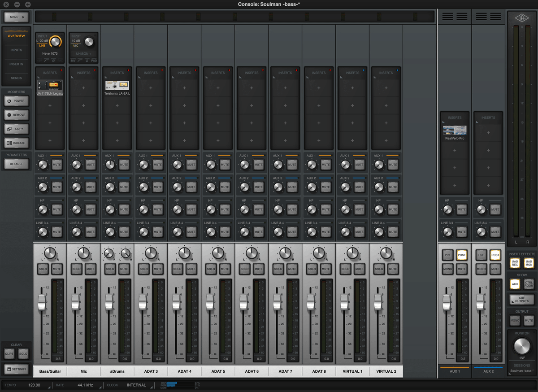Screen dimensions: 538x392
Task: Click the blue insert indicator on VIRTUAL 1
Action: pyautogui.click(x=364, y=70)
